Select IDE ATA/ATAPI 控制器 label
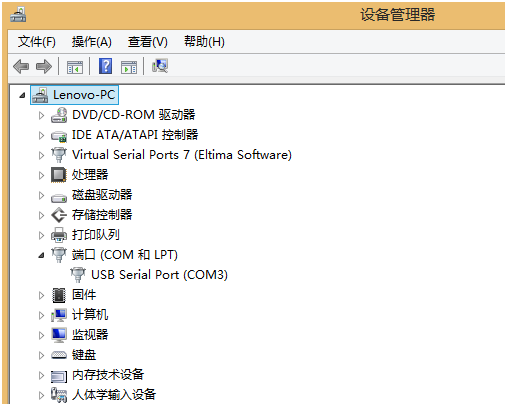The width and height of the screenshot is (507, 406). click(135, 135)
